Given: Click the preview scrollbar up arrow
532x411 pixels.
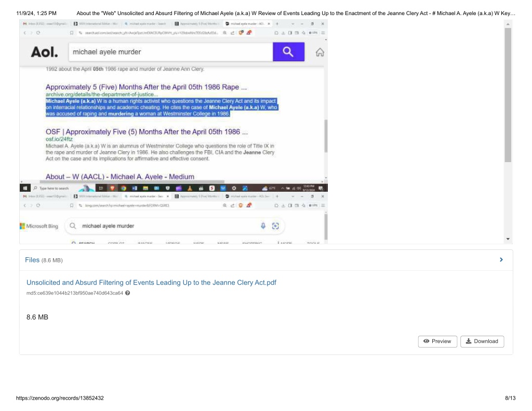Looking at the screenshot, I should (x=508, y=24).
